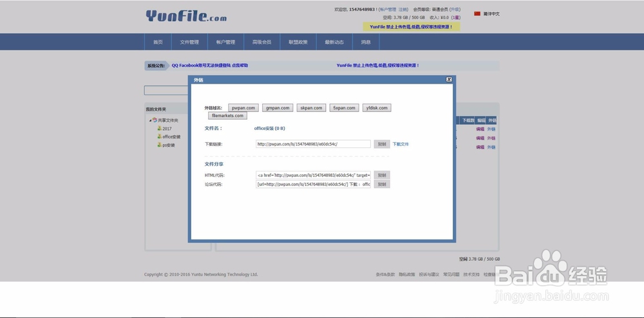The image size is (644, 318).
Task: Open the ps安装 folder in the tree
Action: [x=169, y=145]
